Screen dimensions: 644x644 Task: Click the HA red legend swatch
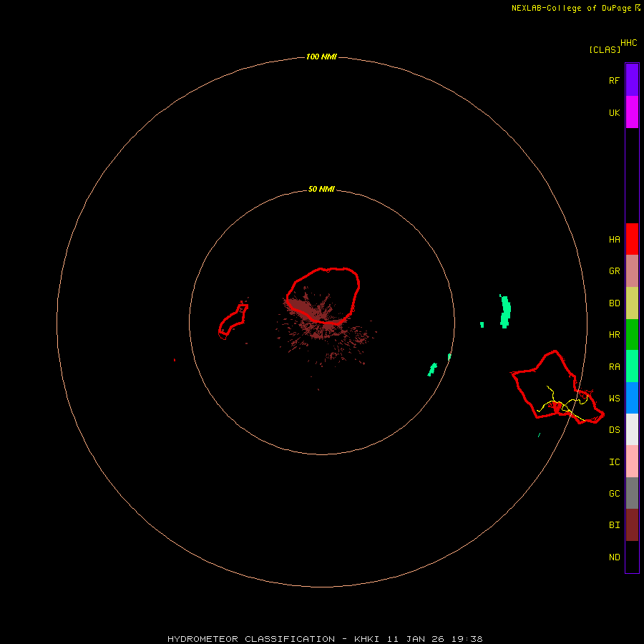coord(632,239)
